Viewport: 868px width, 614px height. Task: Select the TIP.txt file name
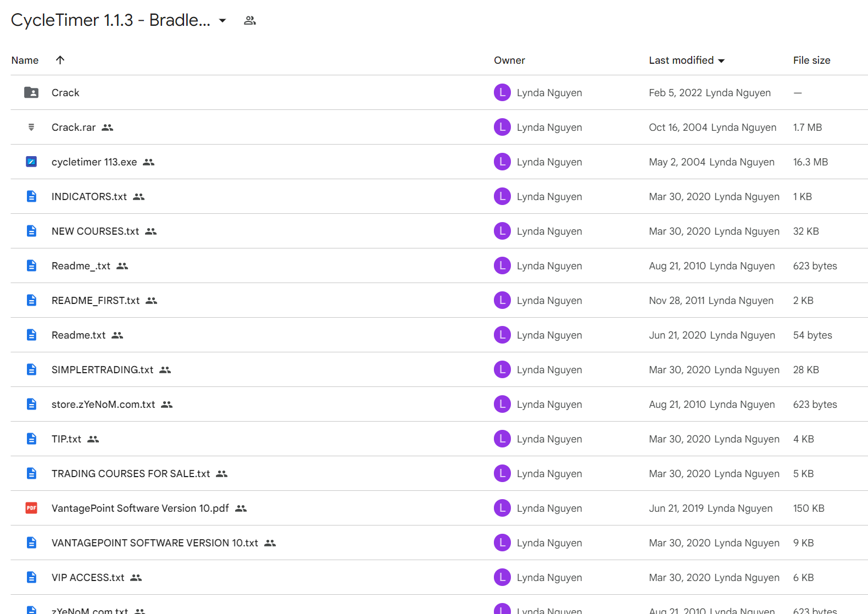pyautogui.click(x=66, y=439)
